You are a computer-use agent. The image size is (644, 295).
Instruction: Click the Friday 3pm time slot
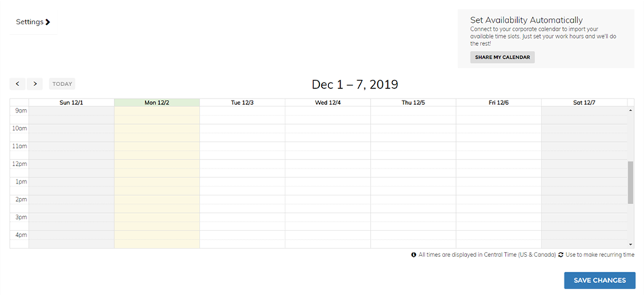[x=498, y=221]
